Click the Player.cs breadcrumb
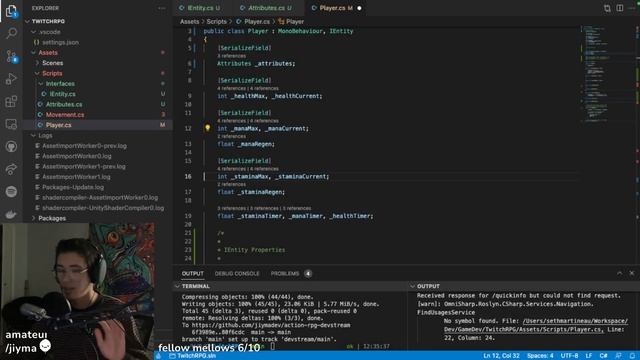Viewport: 640px width, 360px height. (x=257, y=22)
